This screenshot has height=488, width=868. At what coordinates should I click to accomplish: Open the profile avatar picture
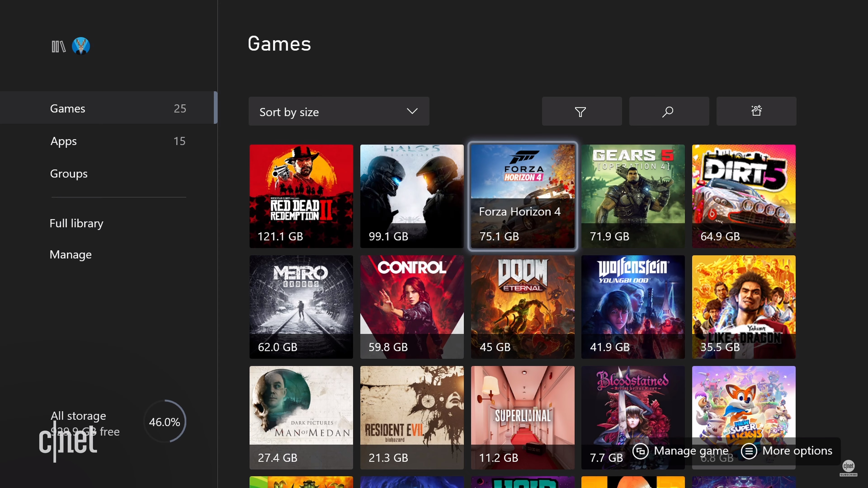pyautogui.click(x=81, y=46)
